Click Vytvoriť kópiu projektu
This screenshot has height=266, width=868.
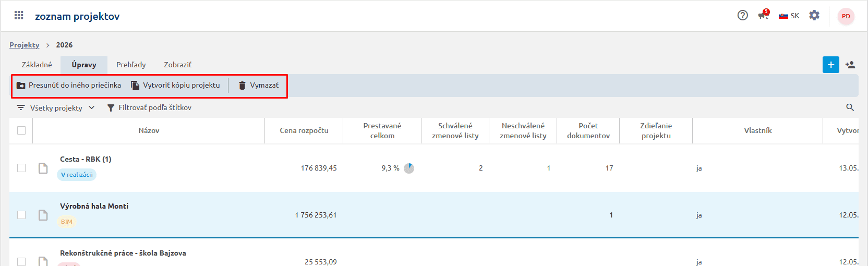(175, 85)
